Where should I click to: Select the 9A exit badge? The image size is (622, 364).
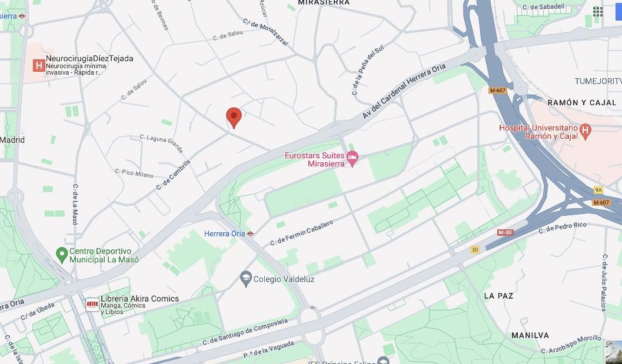[x=598, y=190]
